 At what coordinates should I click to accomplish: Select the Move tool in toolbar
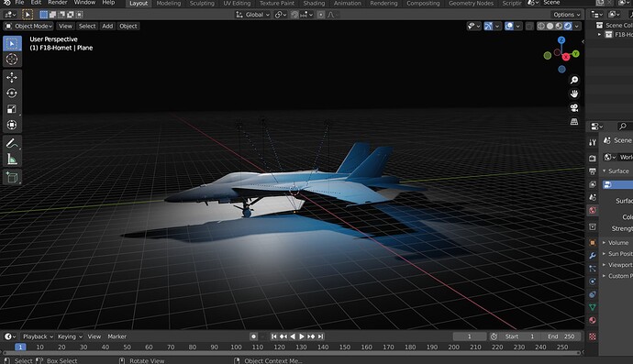pos(12,77)
